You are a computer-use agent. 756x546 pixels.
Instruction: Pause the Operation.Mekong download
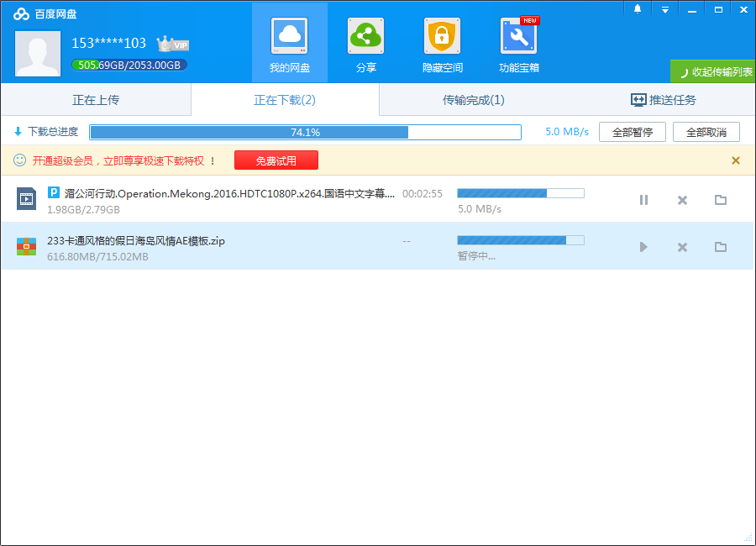pos(643,200)
